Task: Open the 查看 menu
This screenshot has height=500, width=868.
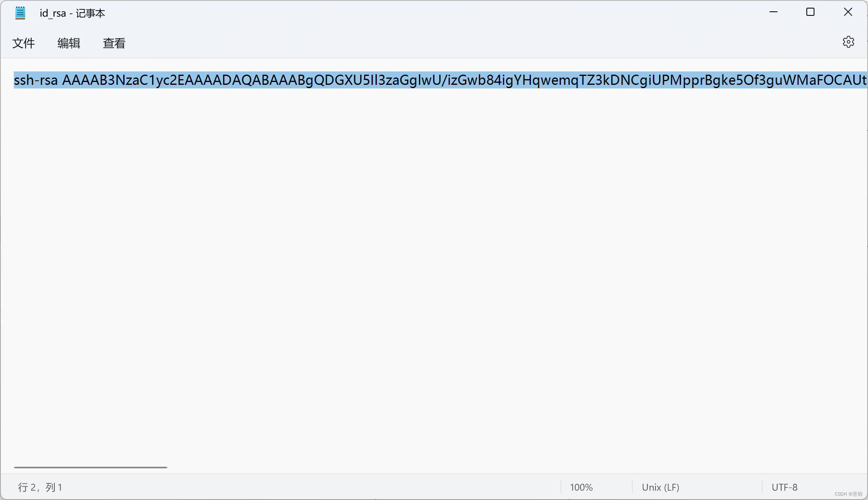Action: pyautogui.click(x=114, y=43)
